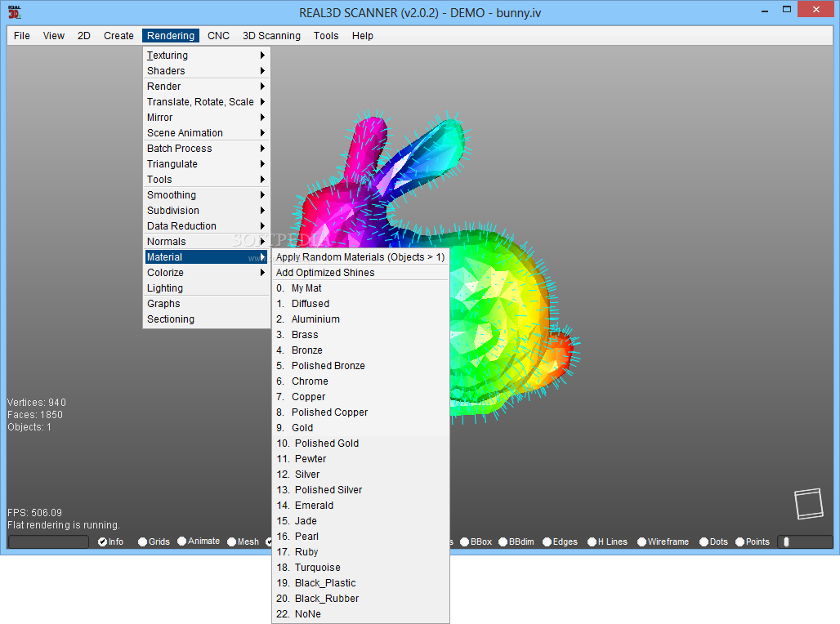
Task: Open the Mirror submenu
Action: point(206,118)
